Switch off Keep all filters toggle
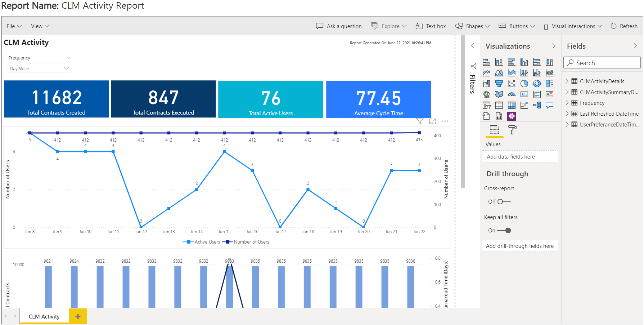 [504, 231]
